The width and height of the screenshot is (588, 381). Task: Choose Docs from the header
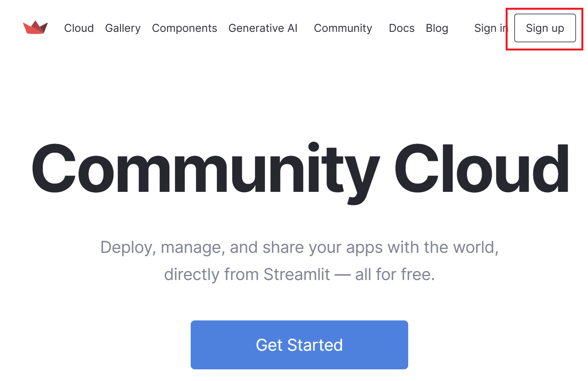pos(402,28)
